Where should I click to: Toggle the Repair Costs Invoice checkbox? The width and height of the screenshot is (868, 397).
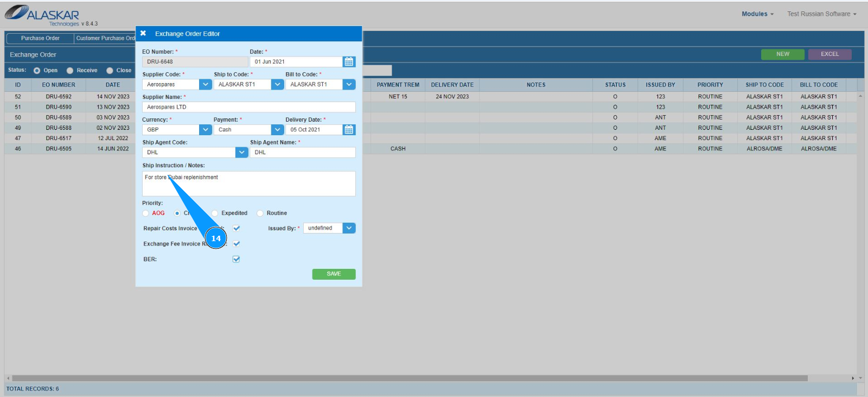tap(236, 228)
